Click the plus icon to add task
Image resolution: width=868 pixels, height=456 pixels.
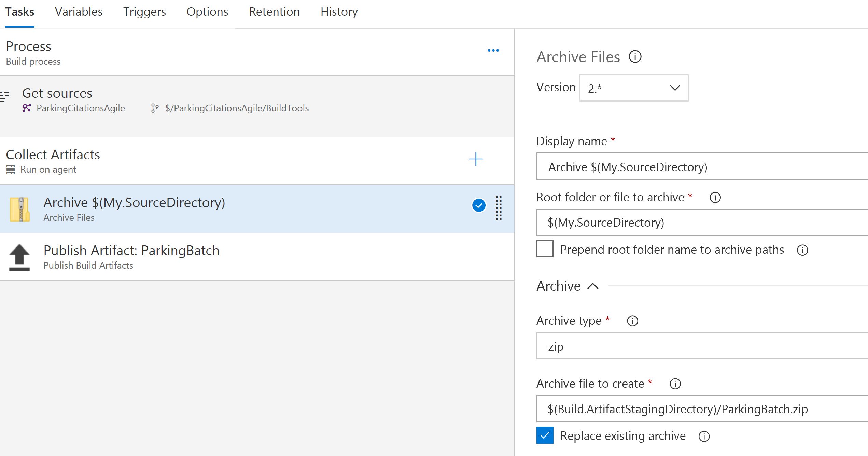point(475,159)
